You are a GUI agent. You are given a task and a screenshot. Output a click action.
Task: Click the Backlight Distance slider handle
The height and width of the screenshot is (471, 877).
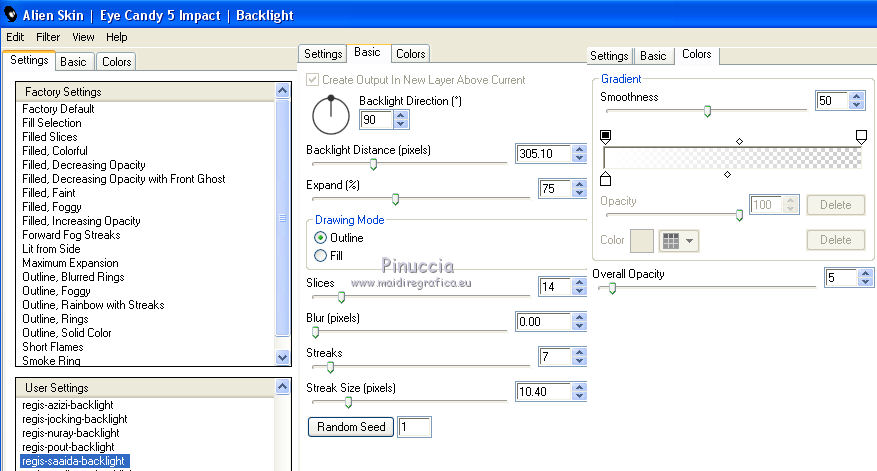373,164
